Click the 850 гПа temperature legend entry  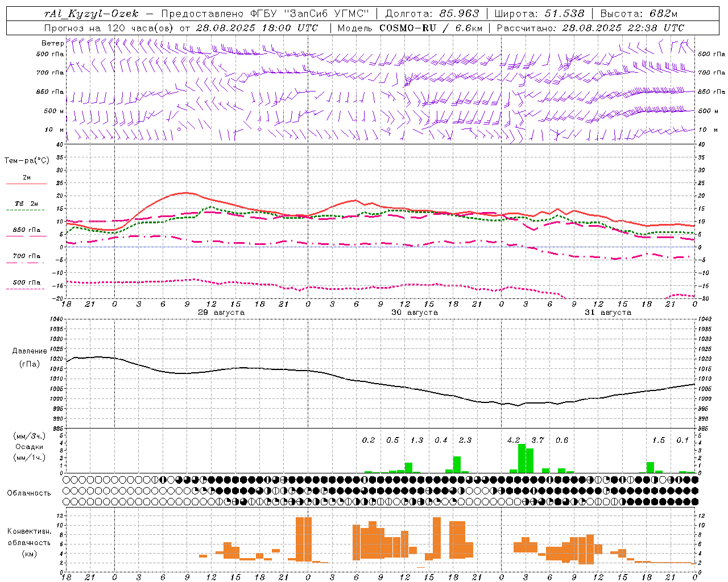tap(26, 230)
